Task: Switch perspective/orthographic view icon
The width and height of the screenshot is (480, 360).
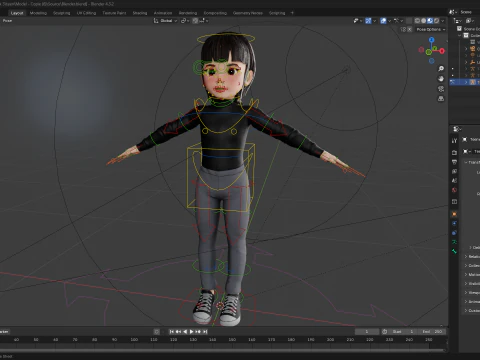Action: point(441,99)
